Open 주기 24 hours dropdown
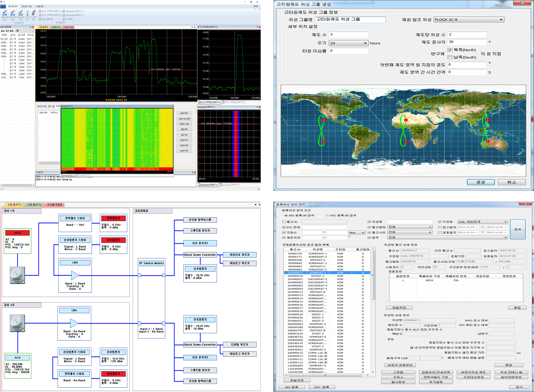The height and width of the screenshot is (392, 534). 365,43
